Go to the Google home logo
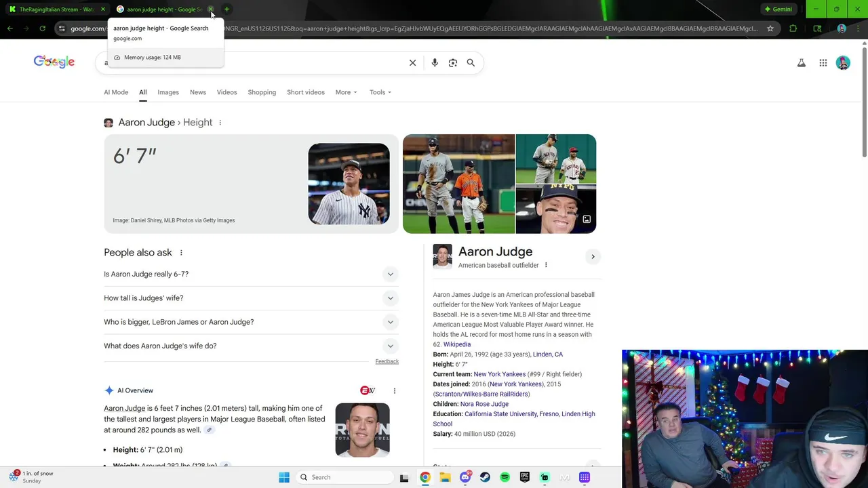868x488 pixels. tap(54, 62)
